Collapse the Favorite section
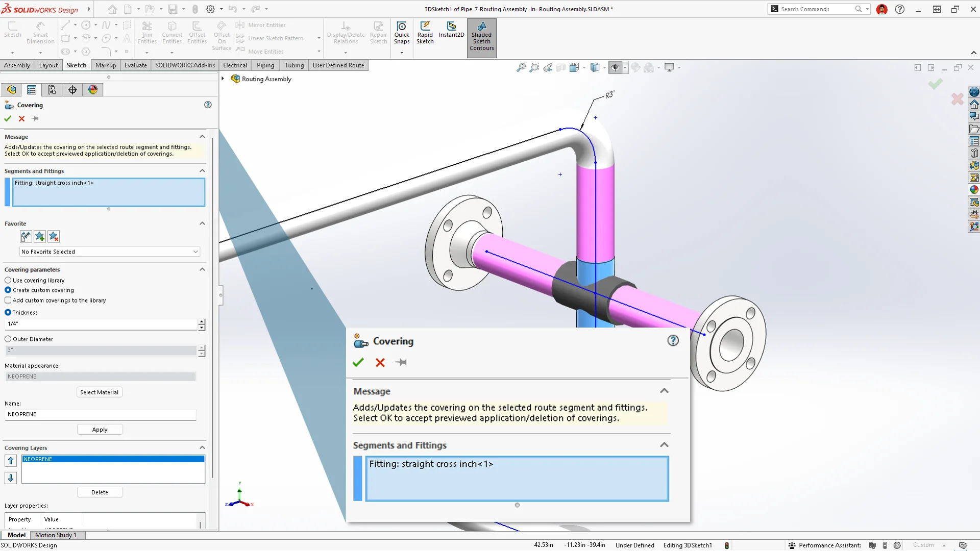 [x=202, y=223]
